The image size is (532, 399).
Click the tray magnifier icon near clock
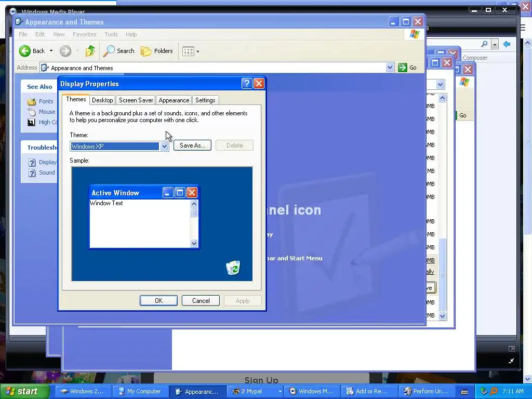tap(494, 391)
